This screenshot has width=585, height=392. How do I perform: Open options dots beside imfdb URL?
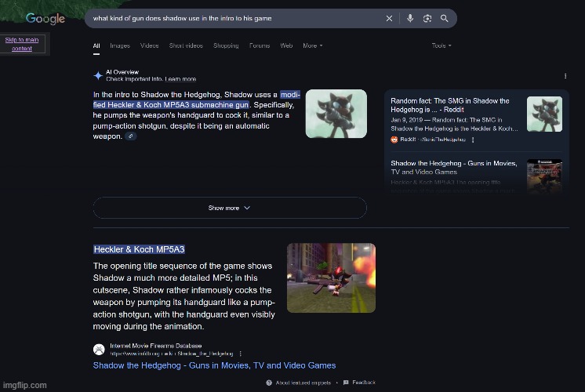pos(240,354)
